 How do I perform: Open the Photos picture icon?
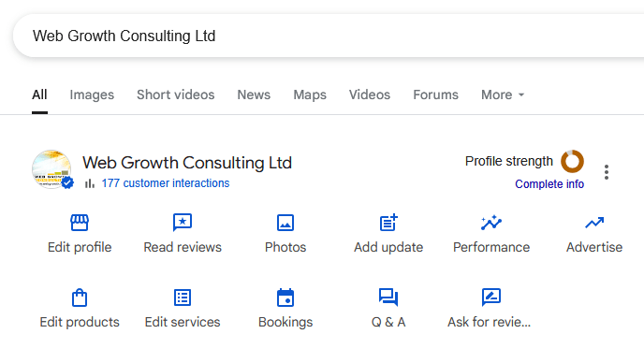[x=285, y=223]
